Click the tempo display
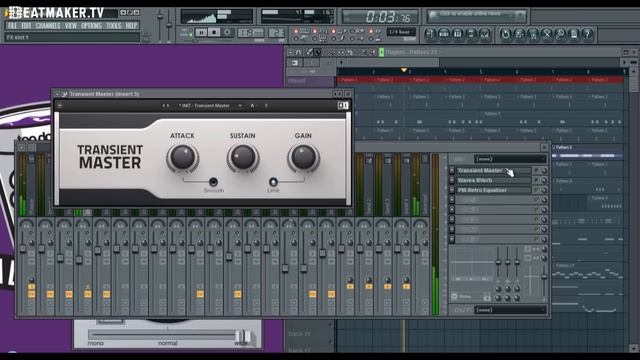 250,33
